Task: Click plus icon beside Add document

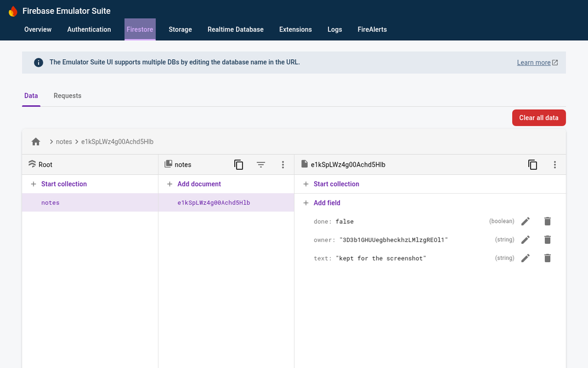Action: [x=169, y=184]
